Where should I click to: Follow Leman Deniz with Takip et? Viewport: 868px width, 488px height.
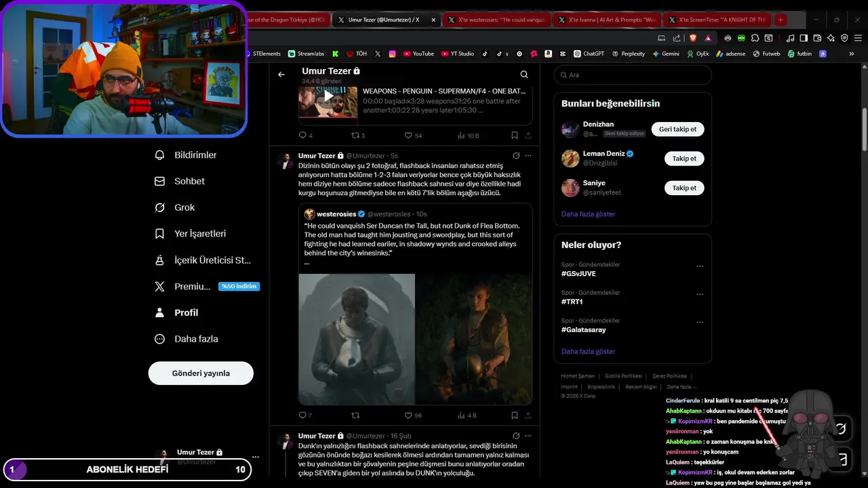pyautogui.click(x=684, y=159)
